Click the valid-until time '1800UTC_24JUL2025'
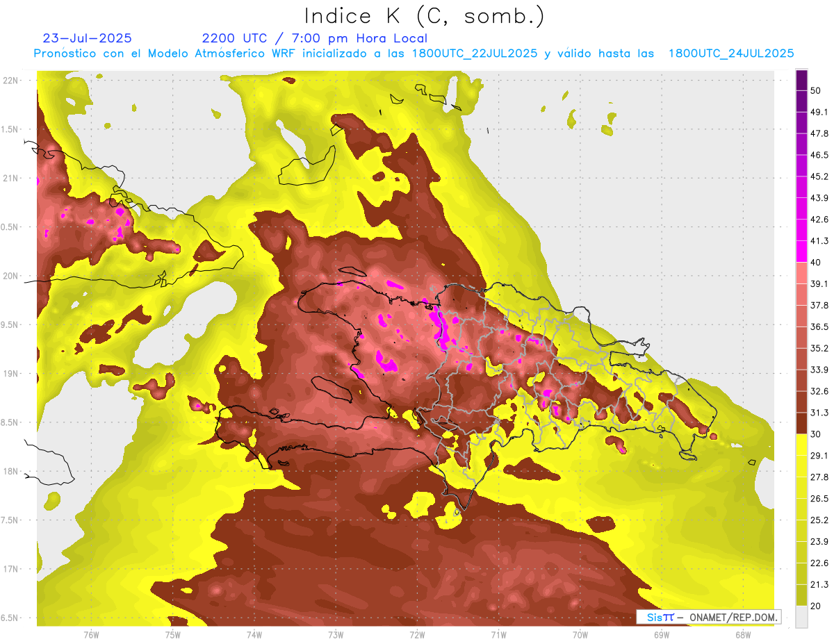The image size is (834, 644). (x=731, y=53)
